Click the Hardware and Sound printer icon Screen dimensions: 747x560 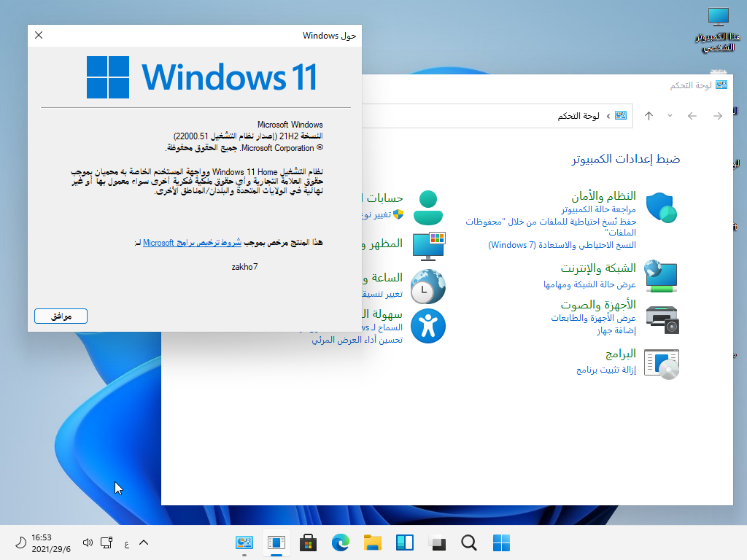tap(662, 320)
